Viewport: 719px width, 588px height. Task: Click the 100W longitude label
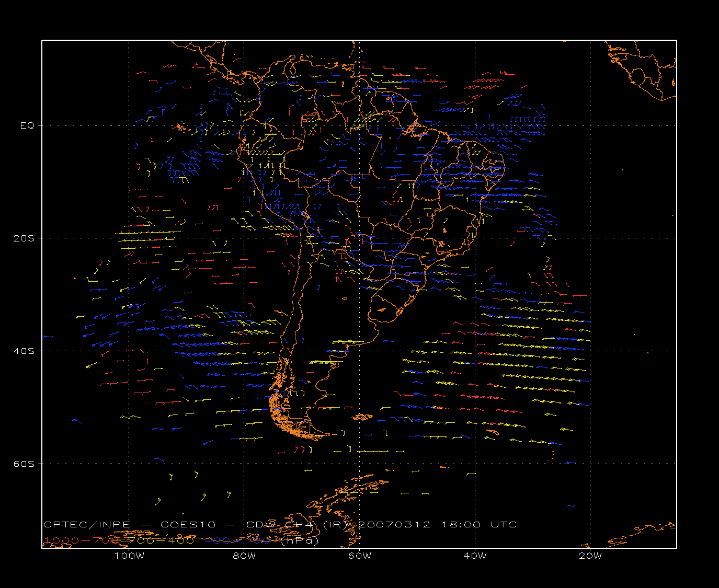click(x=129, y=556)
